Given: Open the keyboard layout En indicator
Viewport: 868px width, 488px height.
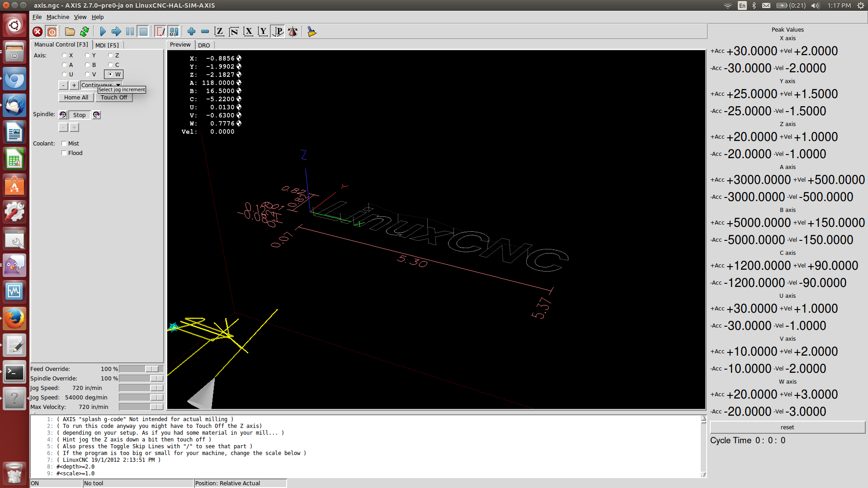Looking at the screenshot, I should tap(742, 5).
